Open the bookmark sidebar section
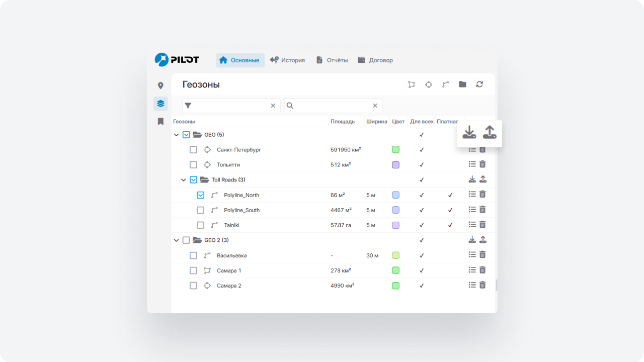The width and height of the screenshot is (644, 362). coord(160,121)
